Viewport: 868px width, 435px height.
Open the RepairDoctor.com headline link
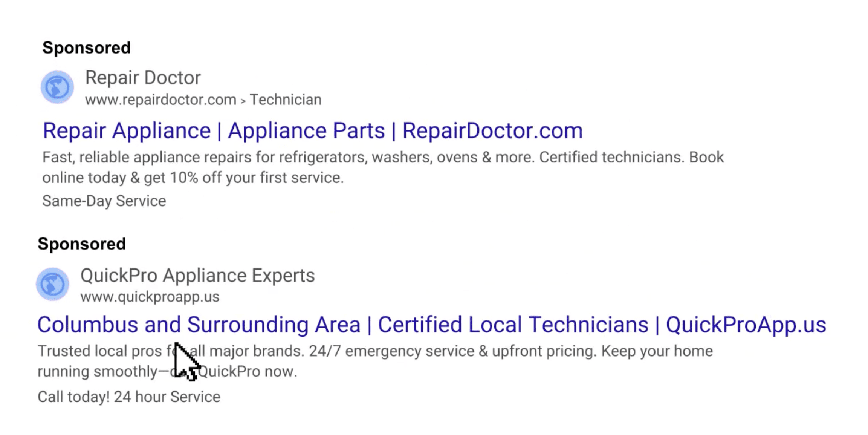tap(492, 131)
